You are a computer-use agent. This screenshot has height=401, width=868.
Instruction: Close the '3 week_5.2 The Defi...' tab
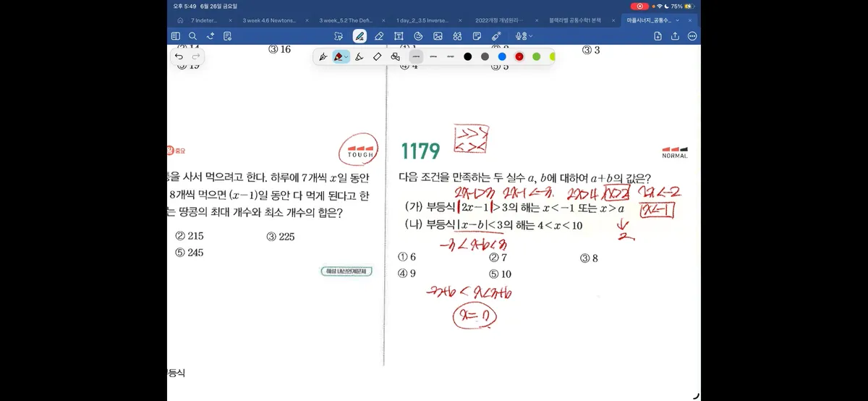tap(384, 20)
